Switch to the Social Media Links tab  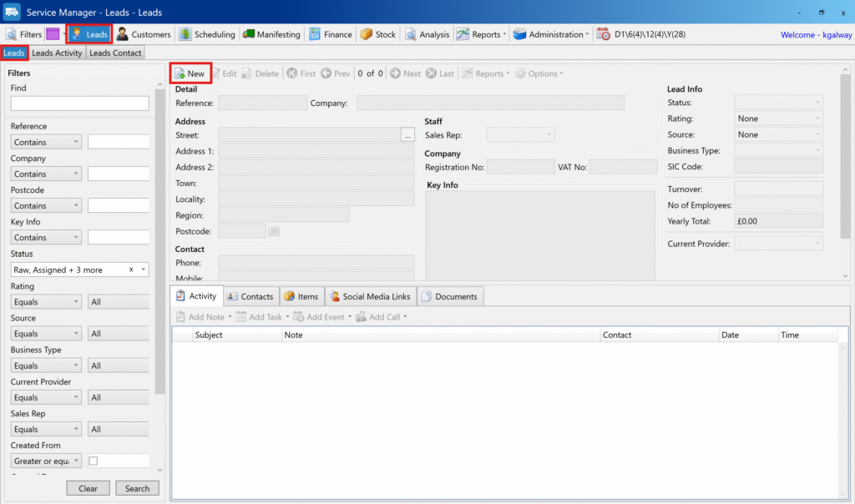[x=369, y=296]
